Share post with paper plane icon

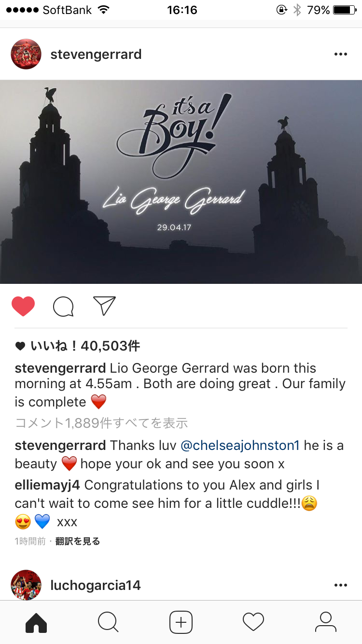[104, 306]
